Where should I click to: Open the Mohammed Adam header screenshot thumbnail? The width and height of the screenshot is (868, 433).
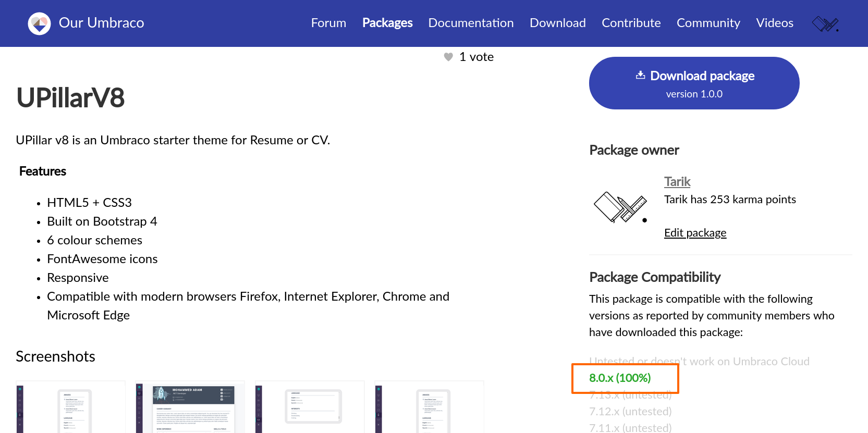coord(190,407)
